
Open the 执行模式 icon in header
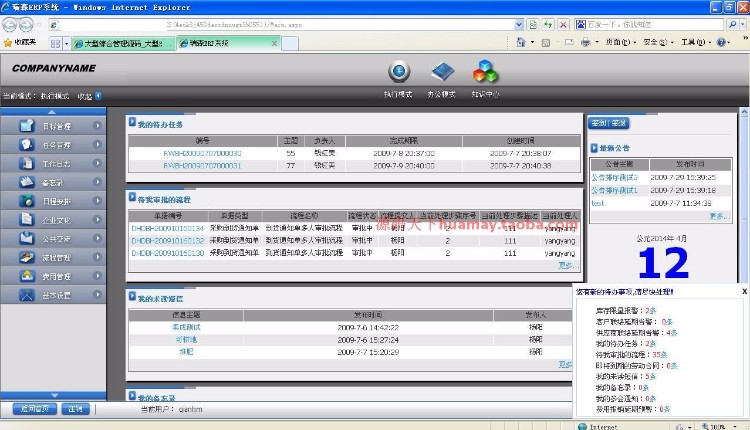tap(399, 72)
